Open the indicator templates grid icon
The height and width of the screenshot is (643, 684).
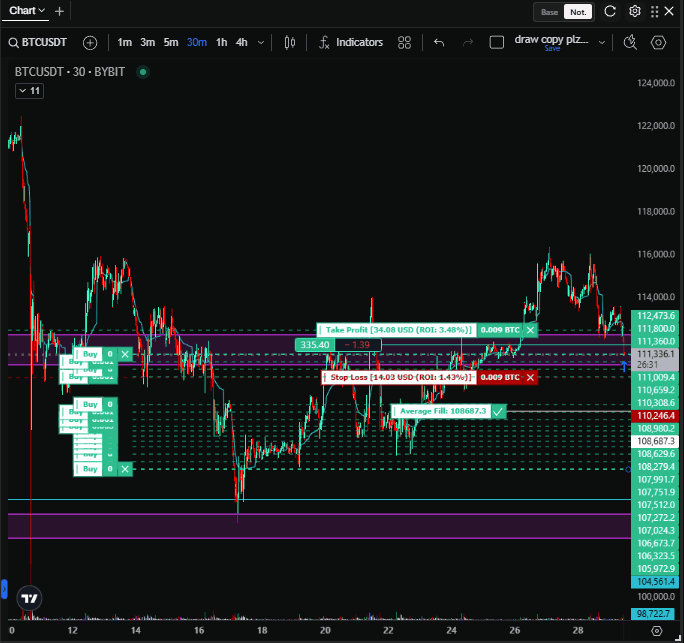[404, 43]
